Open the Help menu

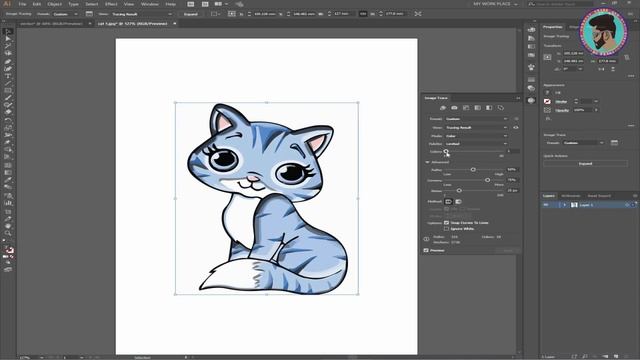point(171,4)
